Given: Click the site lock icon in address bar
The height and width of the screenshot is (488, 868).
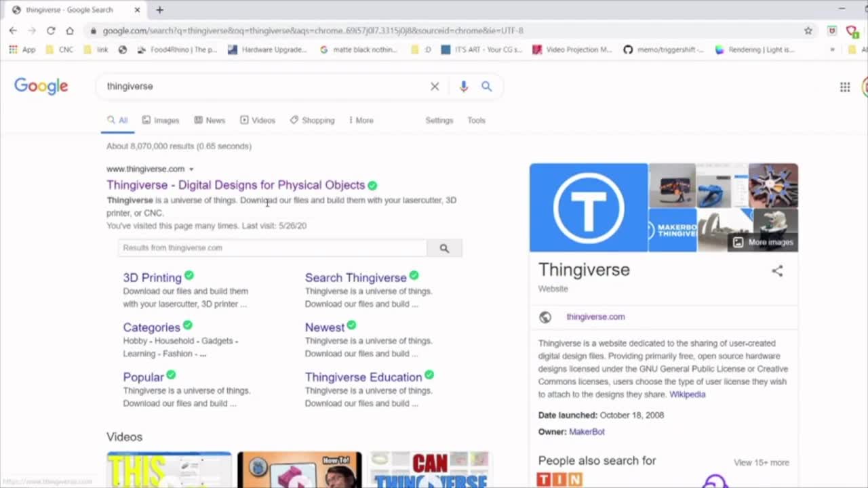Looking at the screenshot, I should coord(93,30).
